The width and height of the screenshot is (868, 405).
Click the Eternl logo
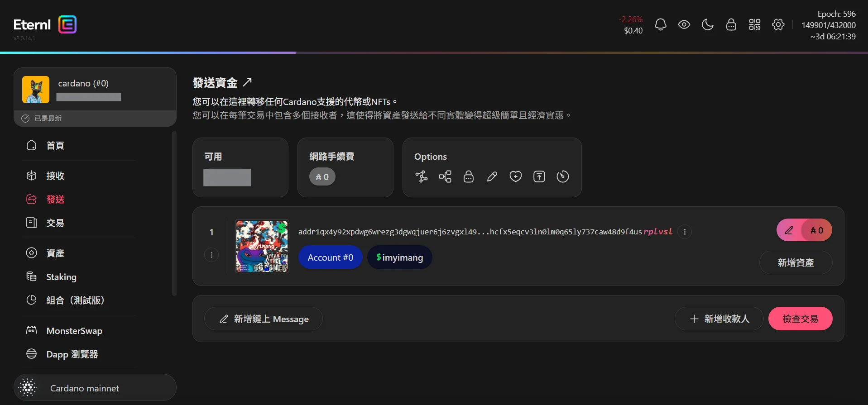[45, 24]
